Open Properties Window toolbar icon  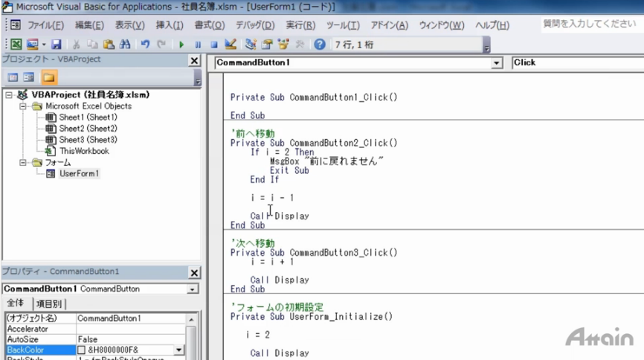tap(267, 44)
